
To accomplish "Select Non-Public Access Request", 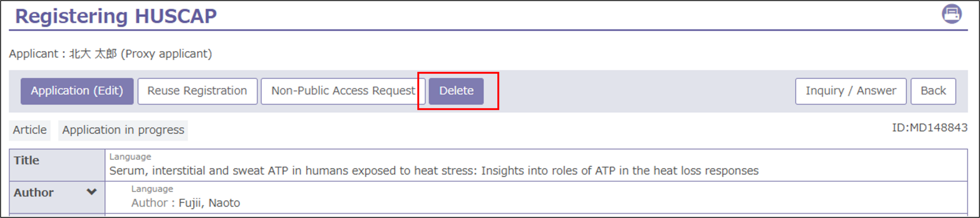I will pyautogui.click(x=343, y=91).
